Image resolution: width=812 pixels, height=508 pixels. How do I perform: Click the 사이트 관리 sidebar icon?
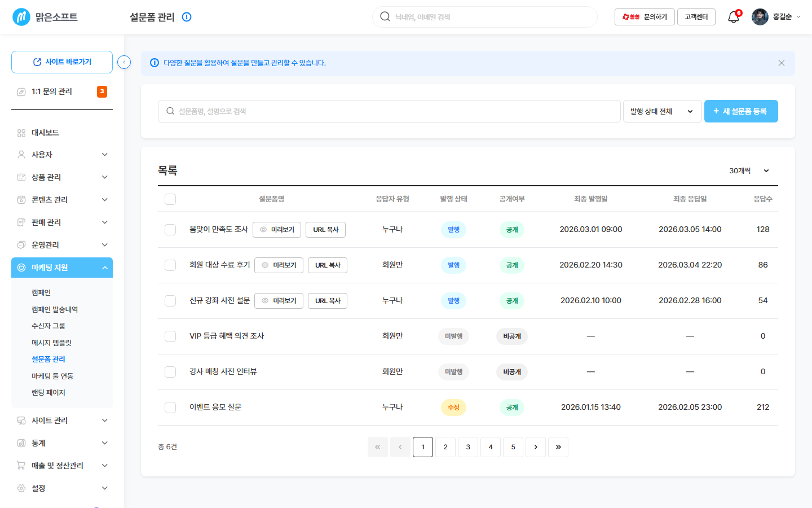click(x=21, y=421)
